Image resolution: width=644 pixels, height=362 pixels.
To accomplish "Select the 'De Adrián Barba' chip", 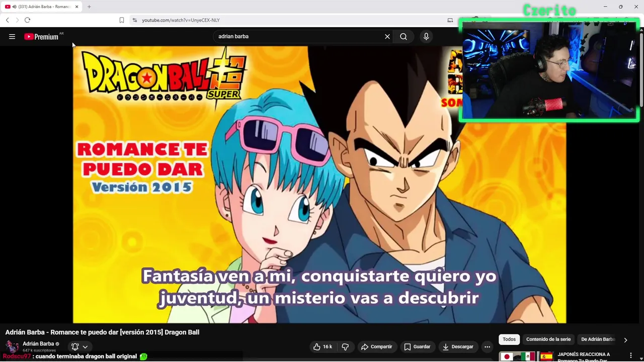I will click(598, 339).
